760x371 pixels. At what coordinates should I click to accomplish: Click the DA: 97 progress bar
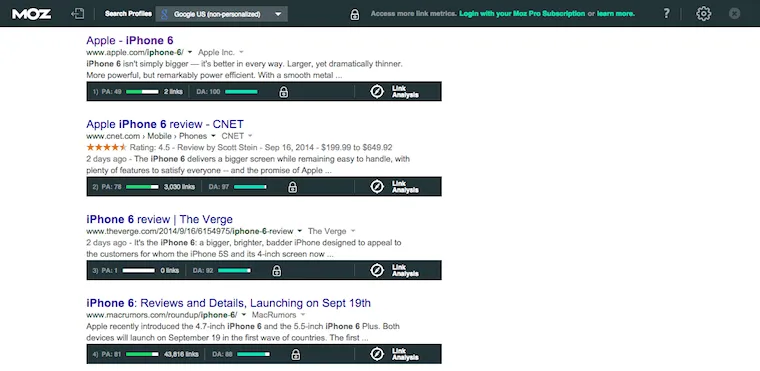(250, 187)
